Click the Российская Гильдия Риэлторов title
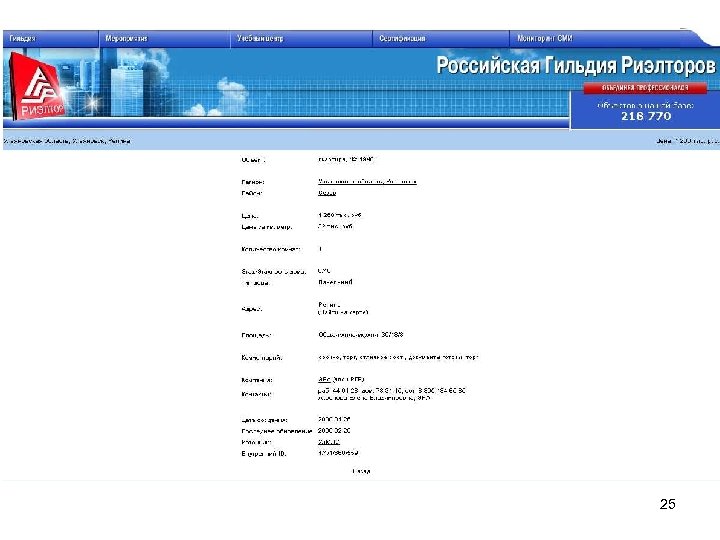Image resolution: width=720 pixels, height=540 pixels. tap(576, 65)
